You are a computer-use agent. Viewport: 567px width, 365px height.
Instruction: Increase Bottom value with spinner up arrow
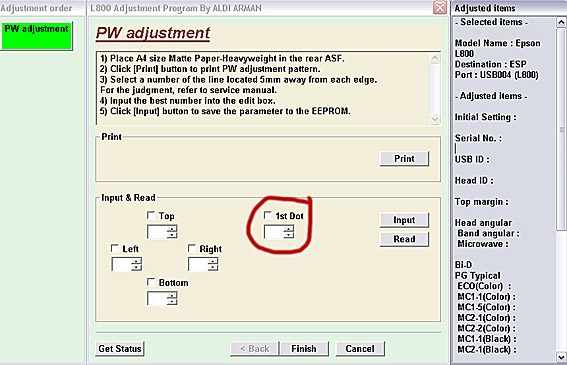172,295
